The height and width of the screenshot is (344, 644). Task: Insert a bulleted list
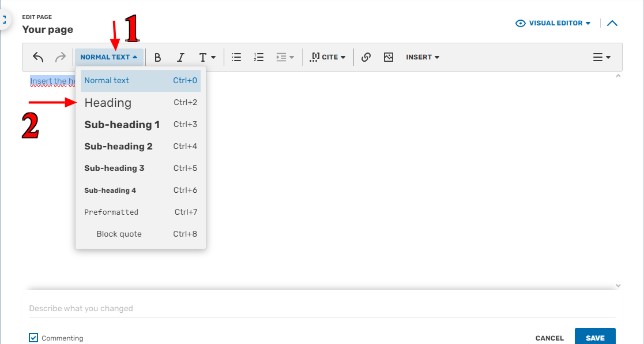236,57
